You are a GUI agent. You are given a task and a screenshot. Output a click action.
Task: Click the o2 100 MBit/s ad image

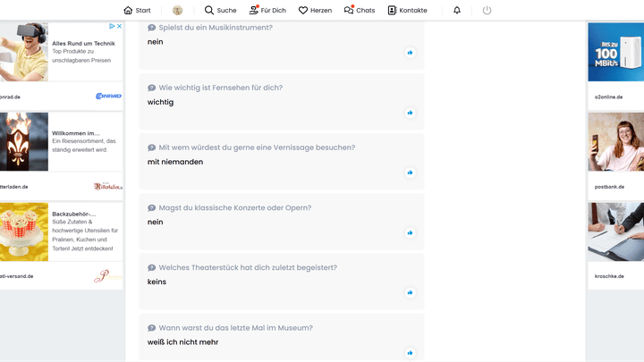point(615,52)
